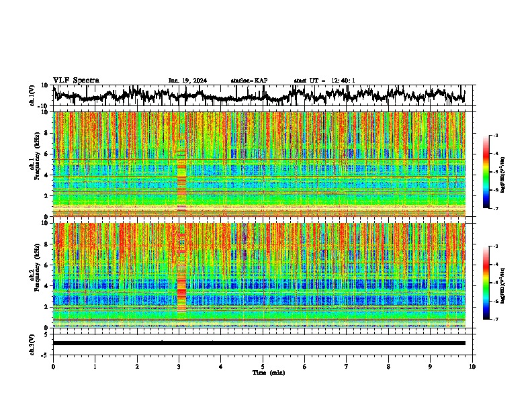Click the "6" kHz tick on ch.2 frequency axis

pos(47,265)
